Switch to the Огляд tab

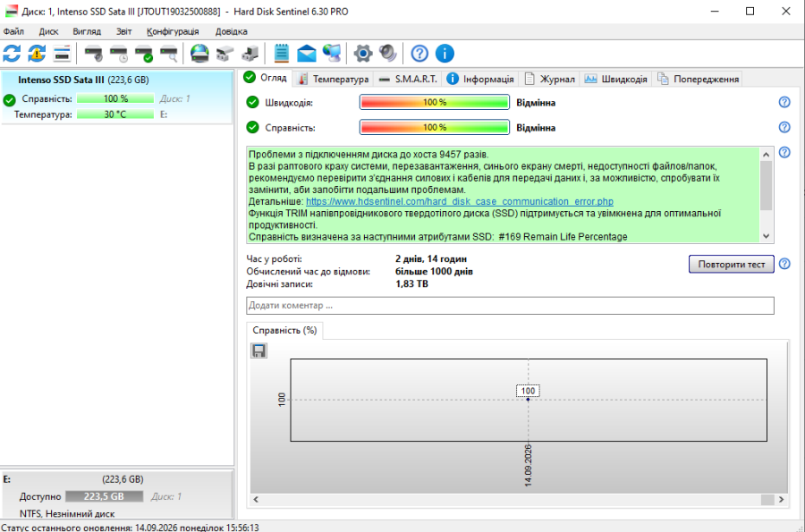click(266, 78)
